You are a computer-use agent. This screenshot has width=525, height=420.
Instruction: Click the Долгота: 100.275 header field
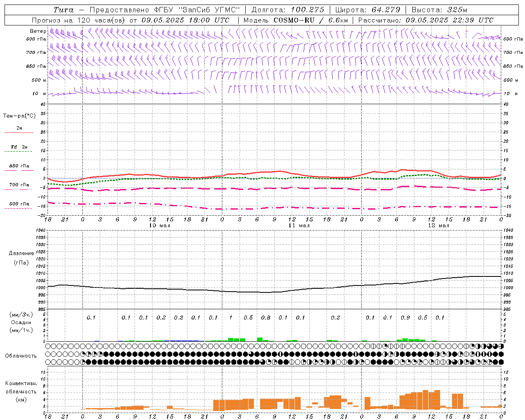tap(288, 10)
